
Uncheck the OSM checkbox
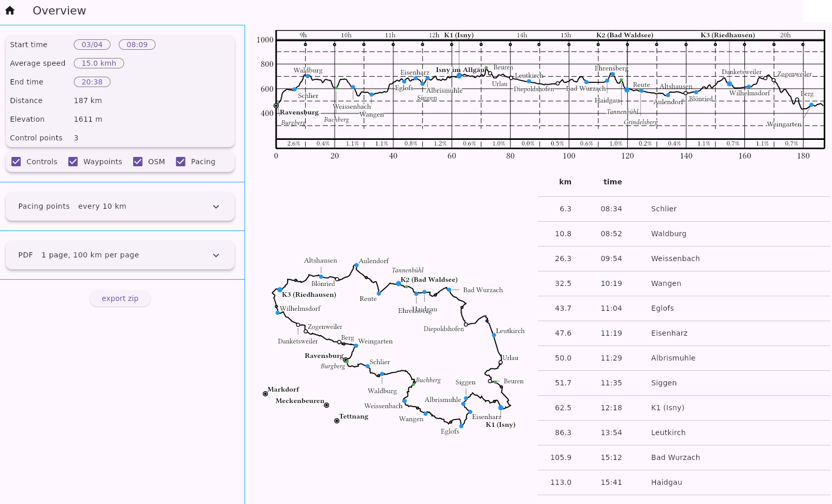(138, 162)
